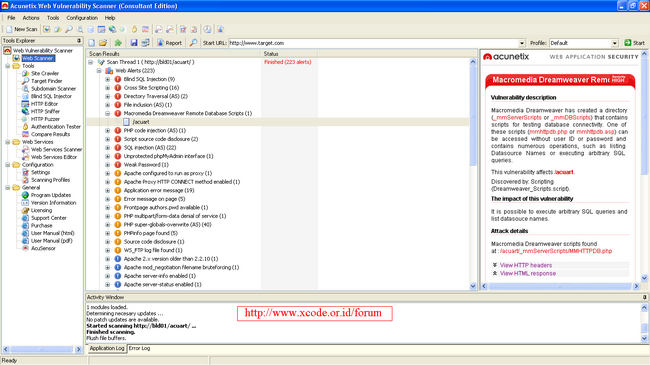This screenshot has width=650, height=365.
Task: Collapse the Tools folder in Tools Explorer
Action: coord(7,66)
